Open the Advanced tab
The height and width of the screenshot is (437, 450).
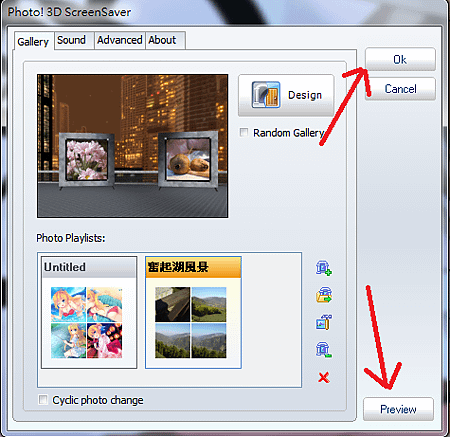coord(120,40)
